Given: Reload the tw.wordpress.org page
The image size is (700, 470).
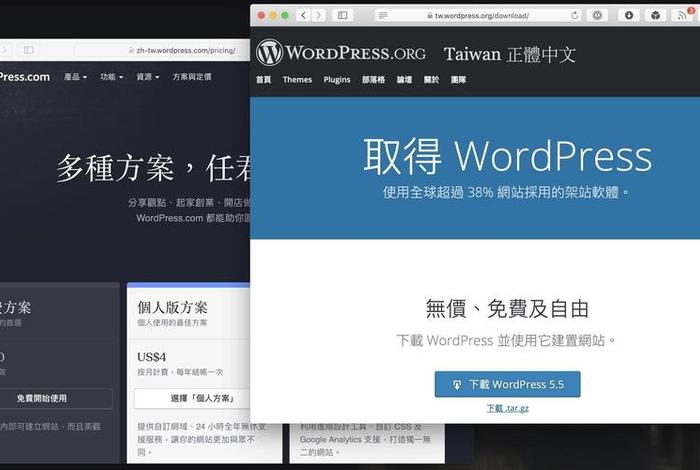Looking at the screenshot, I should point(575,15).
